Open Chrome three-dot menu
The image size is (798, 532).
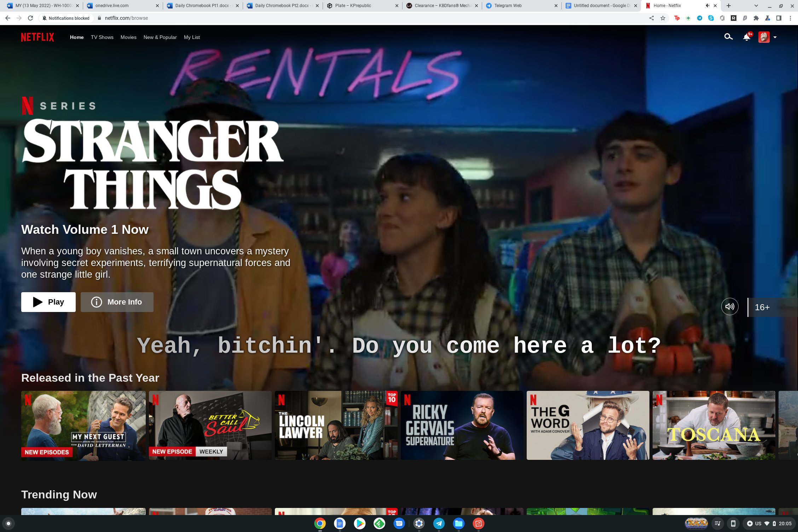(x=790, y=18)
